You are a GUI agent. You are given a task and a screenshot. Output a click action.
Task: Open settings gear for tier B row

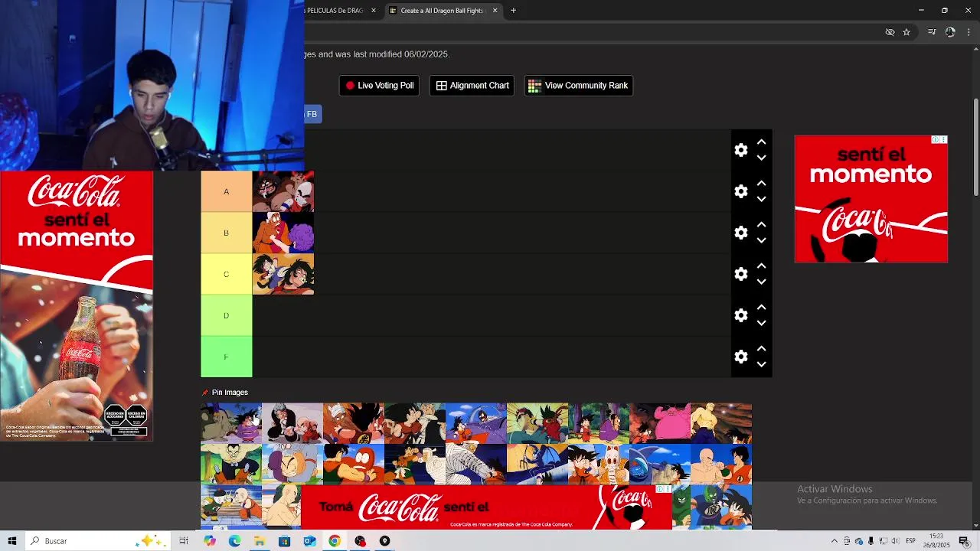click(740, 233)
